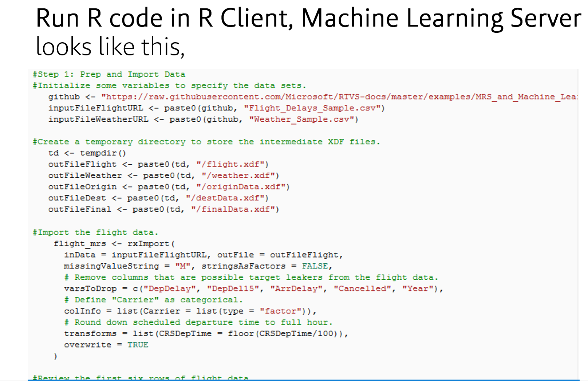
Task: Click the 'missingValueString = "M"' line
Action: coord(198,266)
